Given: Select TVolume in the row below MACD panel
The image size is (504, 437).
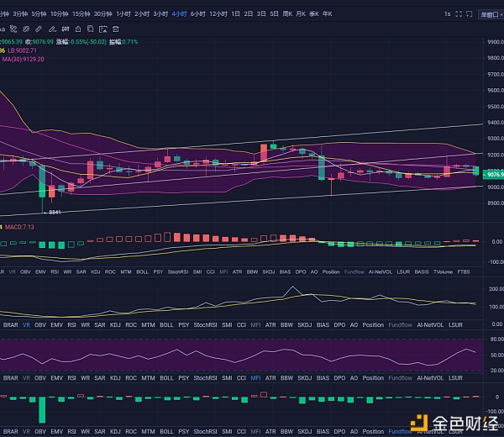Looking at the screenshot, I should [443, 272].
